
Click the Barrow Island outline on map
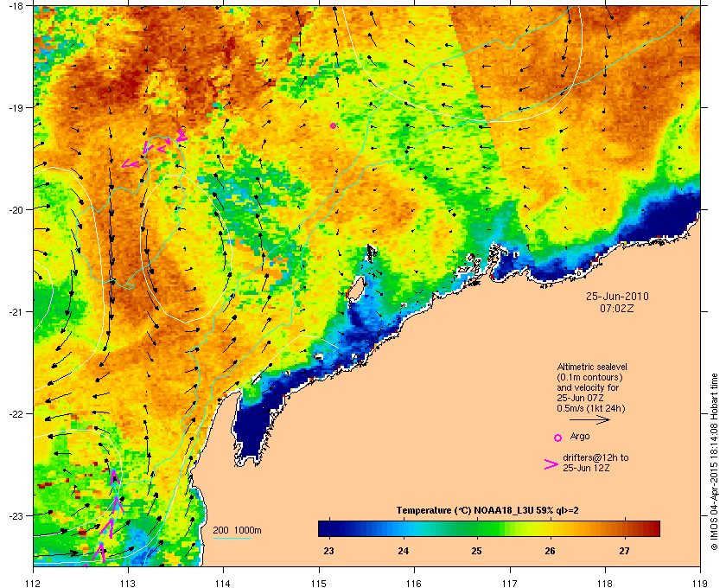click(355, 289)
